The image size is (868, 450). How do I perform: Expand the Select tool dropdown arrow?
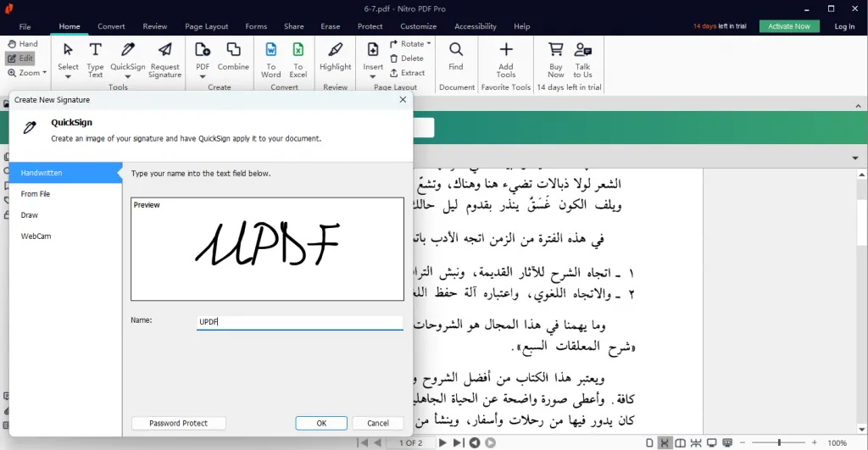tap(68, 77)
